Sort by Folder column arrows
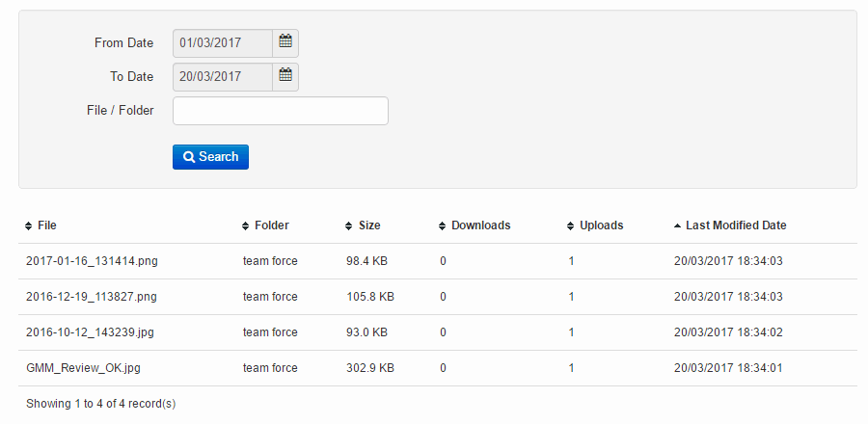 click(x=246, y=225)
